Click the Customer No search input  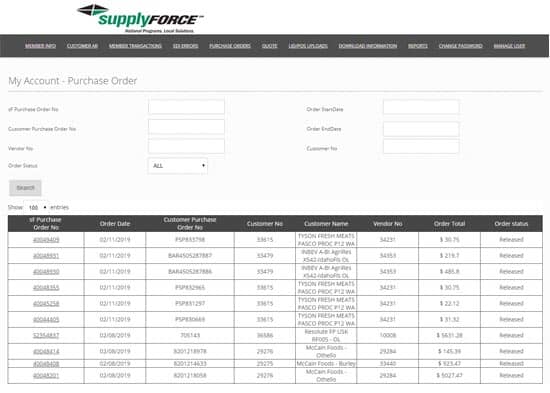[x=421, y=146]
